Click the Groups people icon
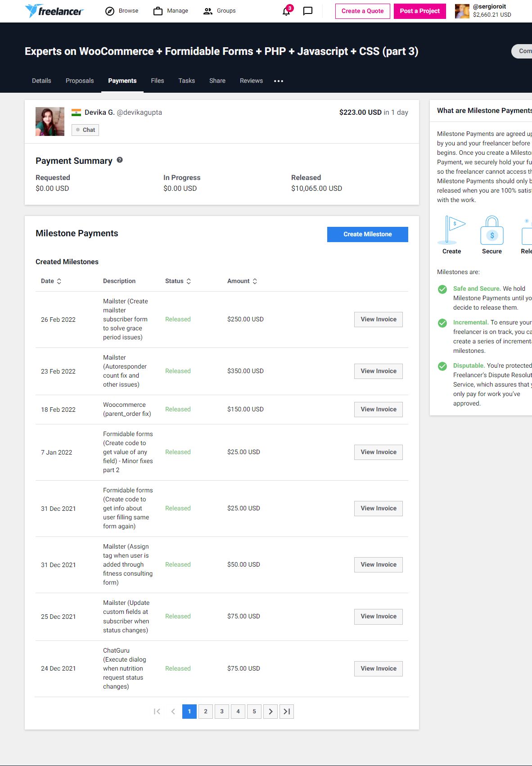Viewport: 532px width, 766px height. click(207, 11)
